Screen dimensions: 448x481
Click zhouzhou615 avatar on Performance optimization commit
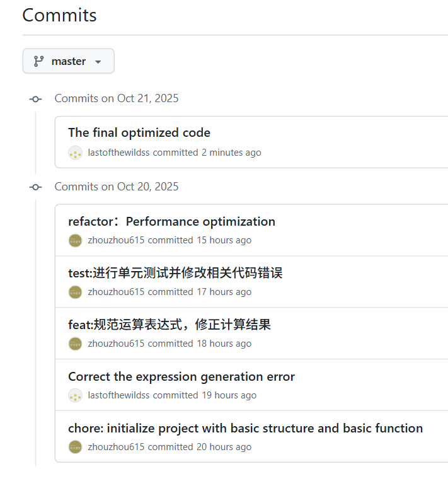coord(76,240)
